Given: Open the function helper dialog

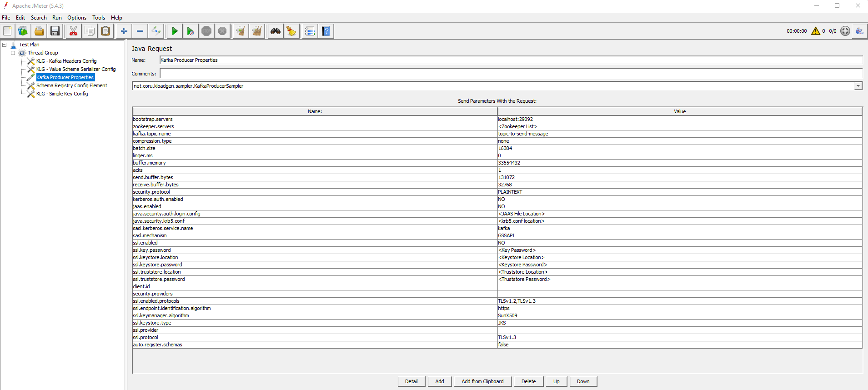Looking at the screenshot, I should point(310,31).
